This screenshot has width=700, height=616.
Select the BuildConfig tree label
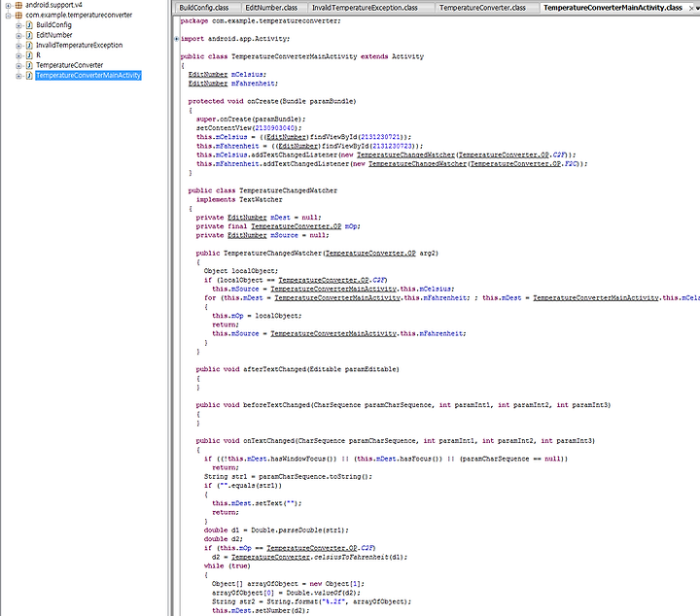[53, 25]
